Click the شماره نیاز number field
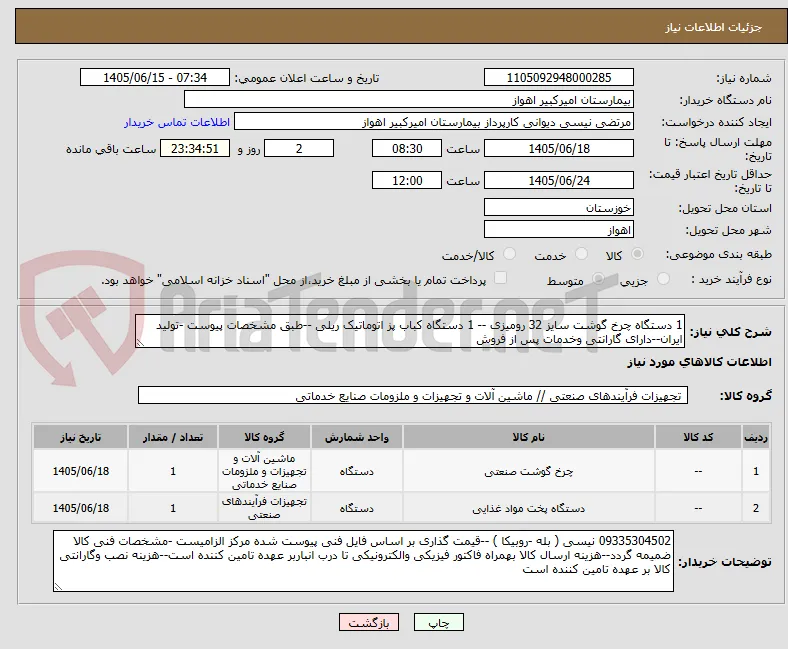 [x=559, y=77]
